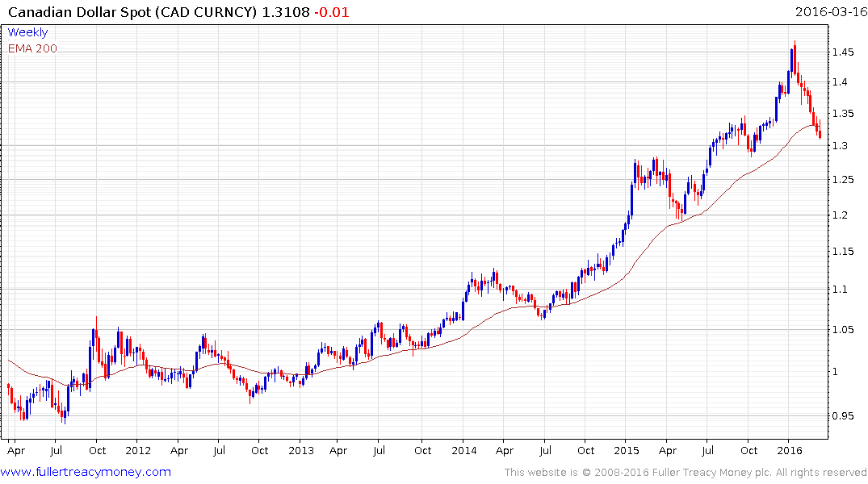Click the 2016 year axis label
This screenshot has height=484, width=868.
pyautogui.click(x=790, y=450)
